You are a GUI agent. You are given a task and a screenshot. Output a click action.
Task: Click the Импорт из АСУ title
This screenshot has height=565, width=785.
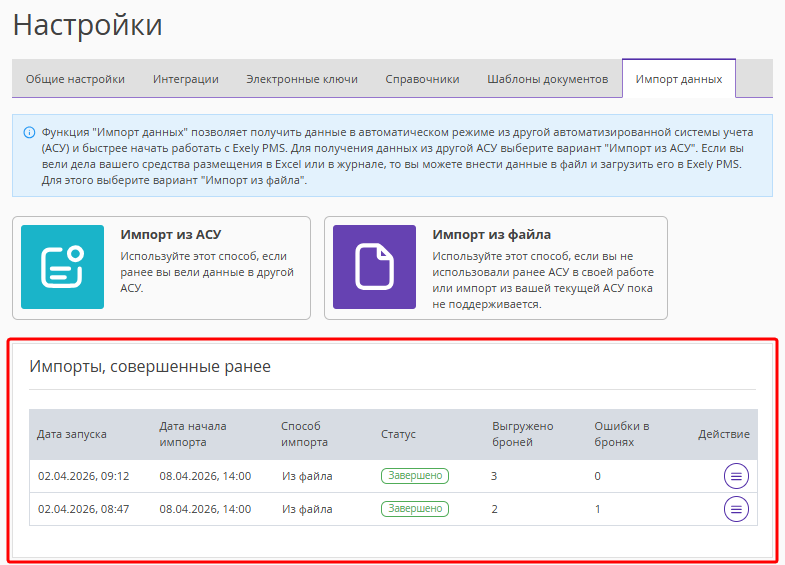click(x=171, y=234)
